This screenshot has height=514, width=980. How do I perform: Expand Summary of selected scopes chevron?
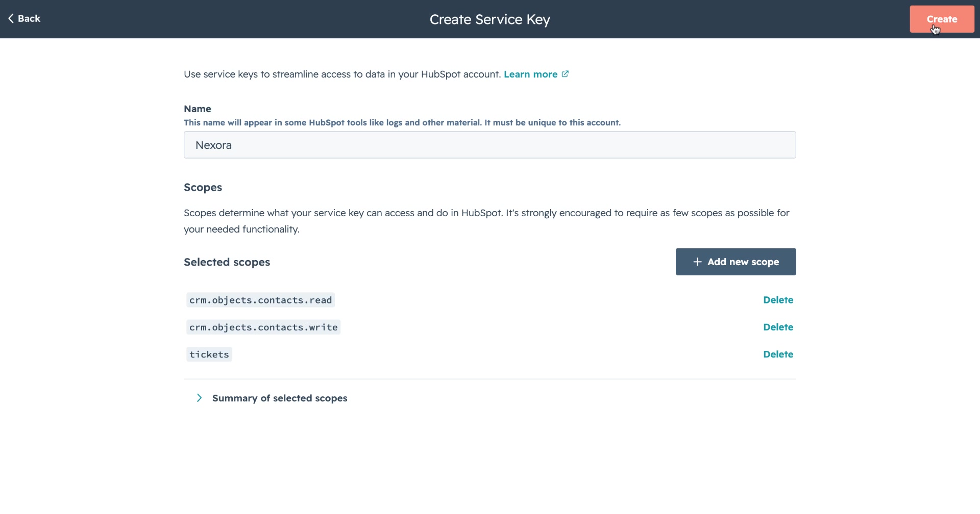coord(199,398)
